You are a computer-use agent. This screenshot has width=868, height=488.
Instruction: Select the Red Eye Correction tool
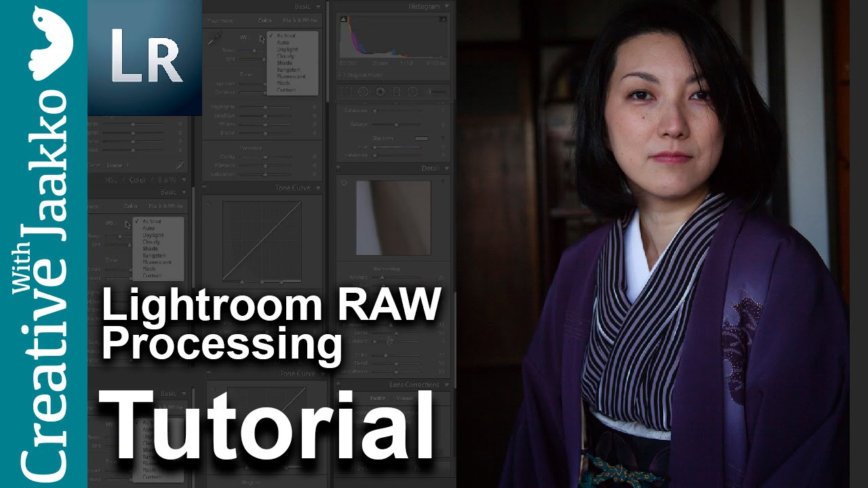pyautogui.click(x=380, y=91)
